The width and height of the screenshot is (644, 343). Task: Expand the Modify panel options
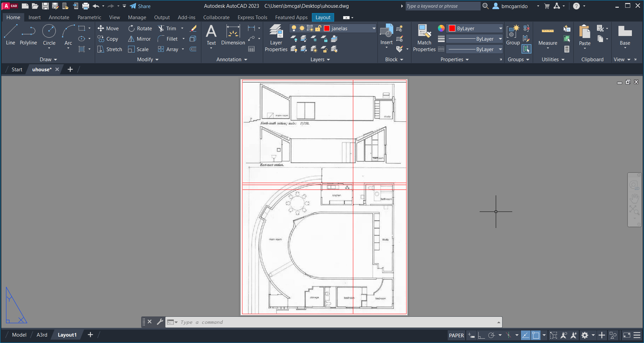(148, 60)
